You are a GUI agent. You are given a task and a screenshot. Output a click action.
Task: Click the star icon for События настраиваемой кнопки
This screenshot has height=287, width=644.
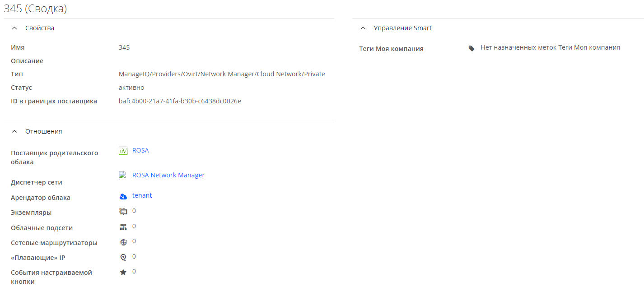click(123, 272)
